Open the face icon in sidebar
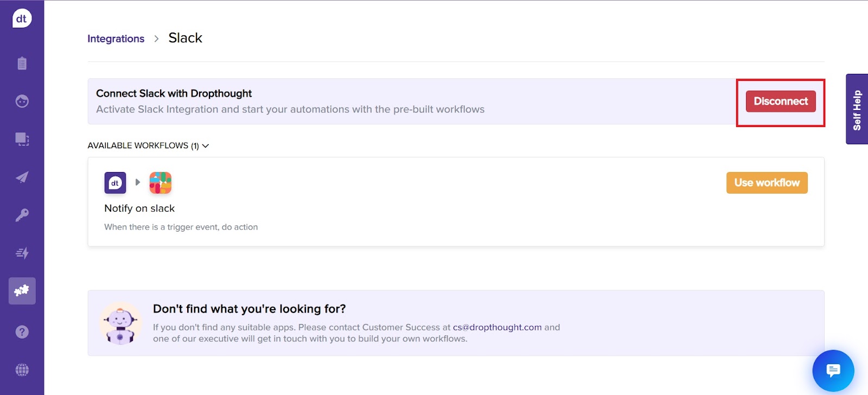868x395 pixels. coord(22,101)
